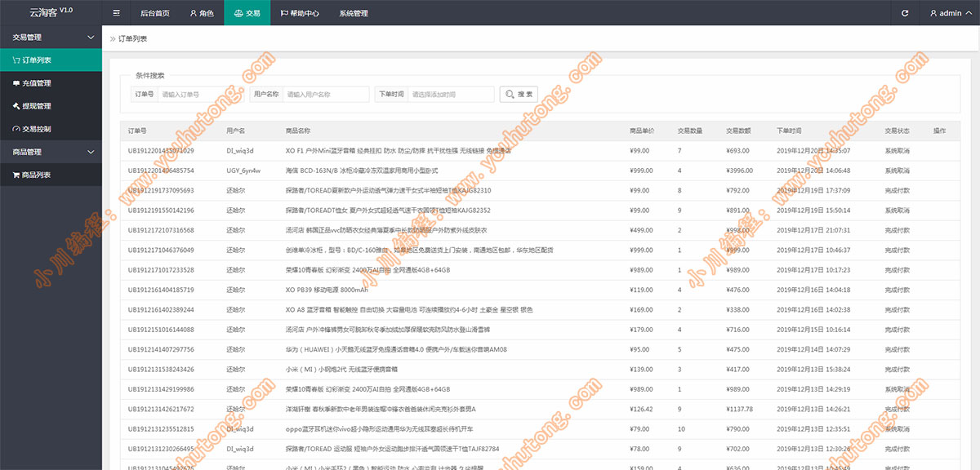The height and width of the screenshot is (470, 980).
Task: Click the 华为（HUAWEI）小天鹅 product name
Action: (x=396, y=349)
